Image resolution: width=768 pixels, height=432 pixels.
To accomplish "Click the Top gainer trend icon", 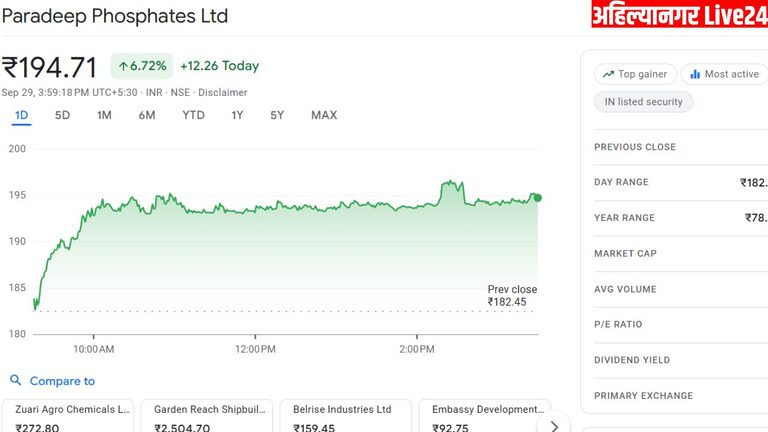I will (x=608, y=74).
